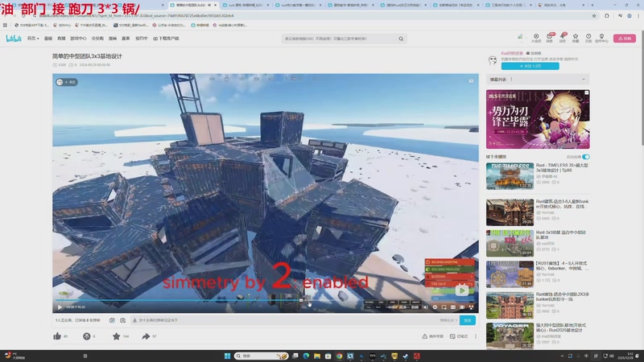Open player settings gear icon

(x=435, y=307)
